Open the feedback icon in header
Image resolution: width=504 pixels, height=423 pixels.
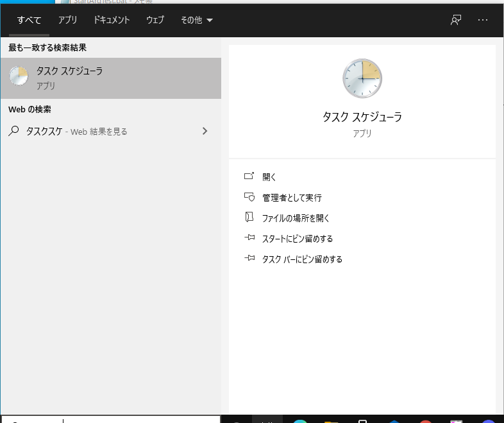tap(456, 20)
